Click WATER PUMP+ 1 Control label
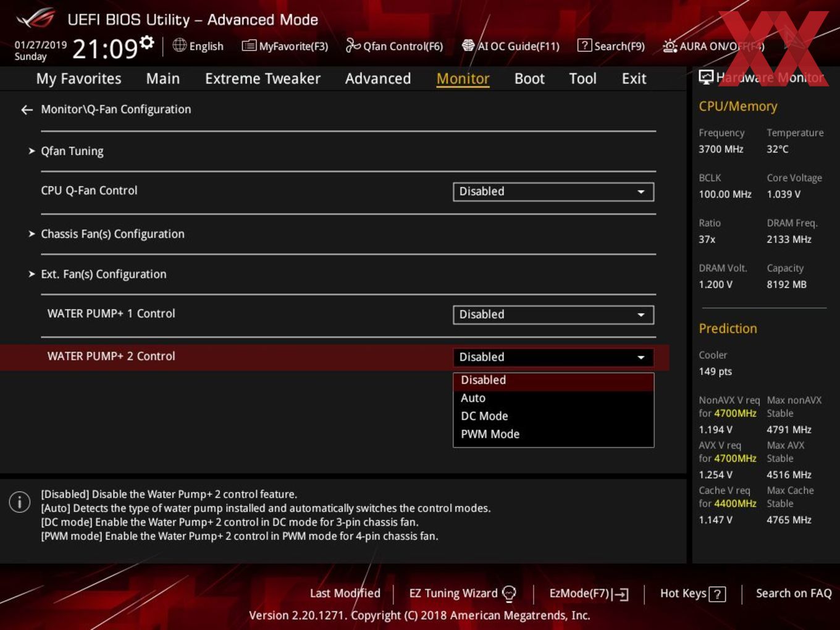Screen dimensions: 840x630 (x=111, y=314)
